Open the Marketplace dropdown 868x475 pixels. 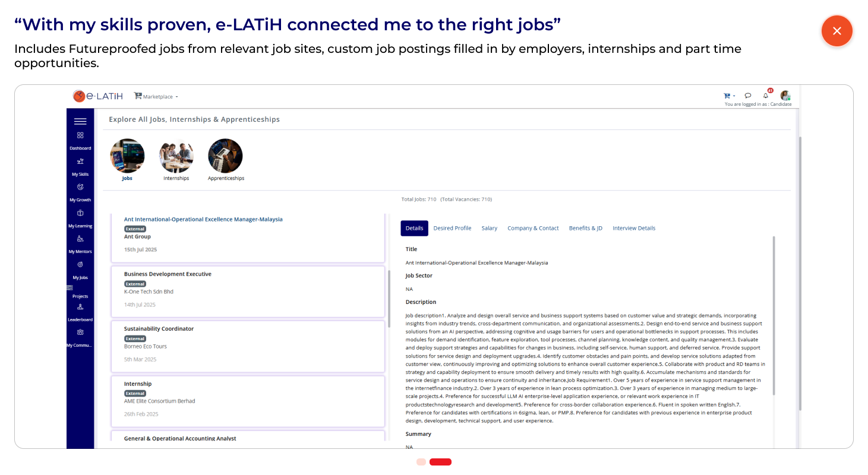pos(156,96)
